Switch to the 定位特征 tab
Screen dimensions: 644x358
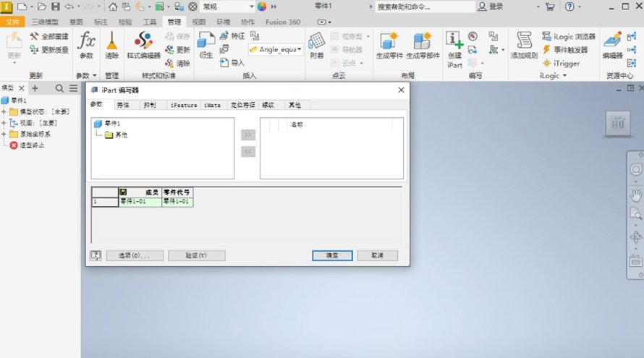tap(242, 105)
